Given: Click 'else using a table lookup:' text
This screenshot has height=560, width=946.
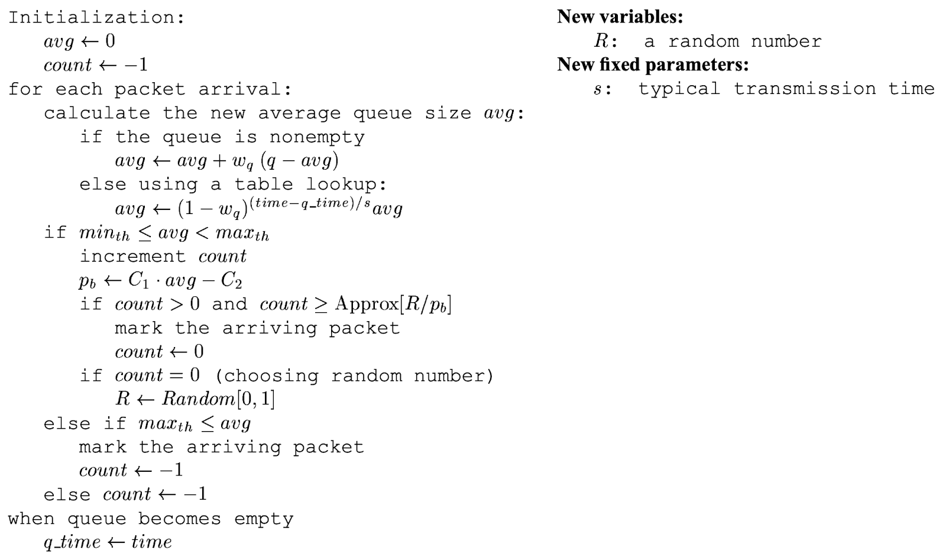Looking at the screenshot, I should (x=233, y=184).
